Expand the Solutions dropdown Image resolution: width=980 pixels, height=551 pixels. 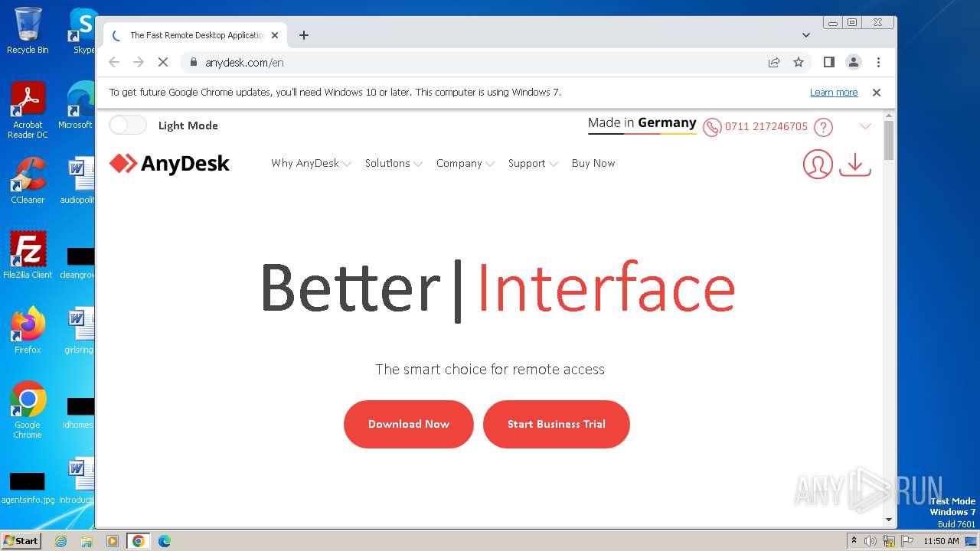(x=394, y=163)
